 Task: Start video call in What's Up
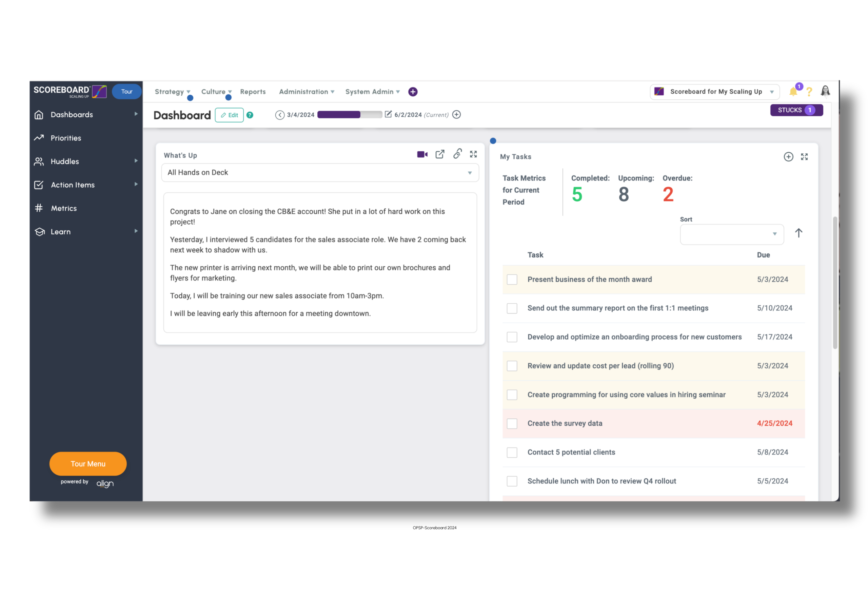point(422,154)
